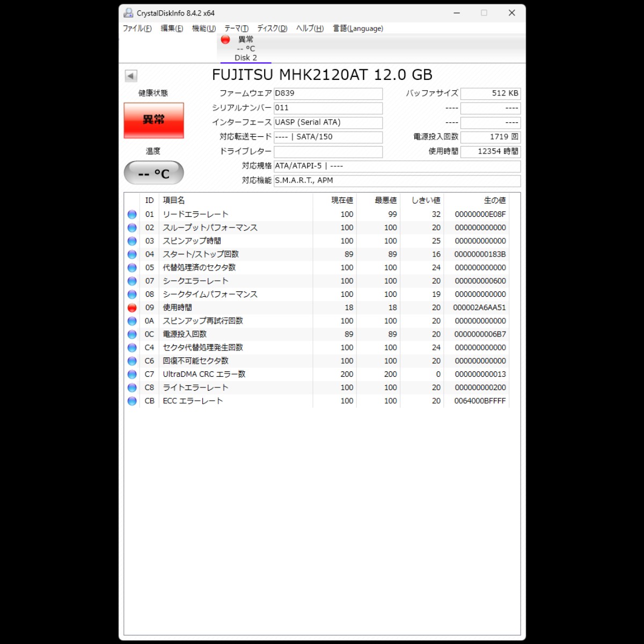Viewport: 644px width, 644px height.
Task: Click the status circle for row 01 リードエラーレート
Action: tap(132, 214)
